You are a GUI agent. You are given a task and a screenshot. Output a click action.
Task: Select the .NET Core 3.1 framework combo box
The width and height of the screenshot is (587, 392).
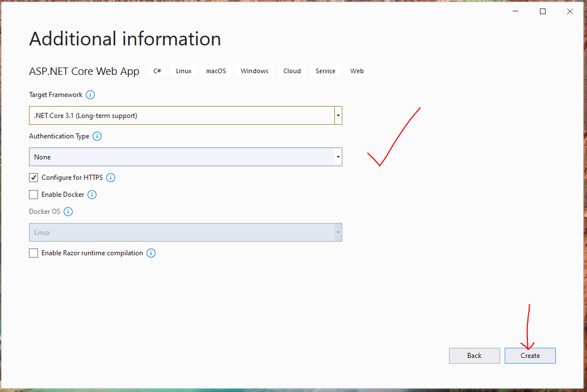(185, 116)
